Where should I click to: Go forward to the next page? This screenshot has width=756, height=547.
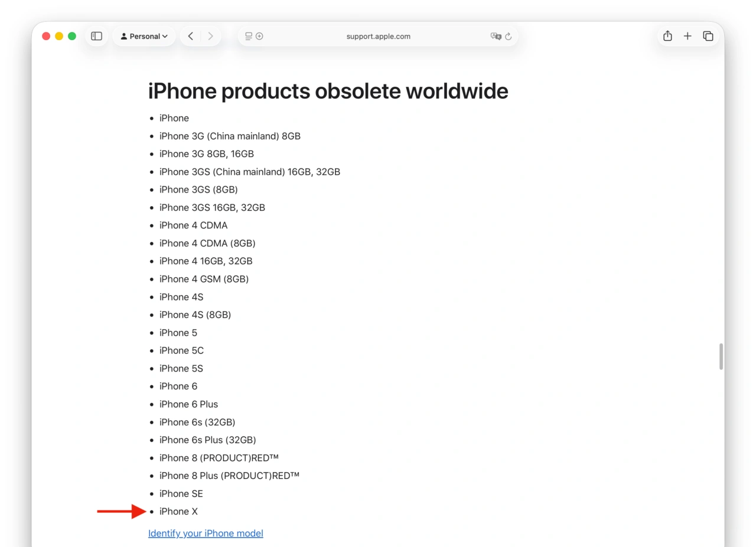pyautogui.click(x=211, y=36)
